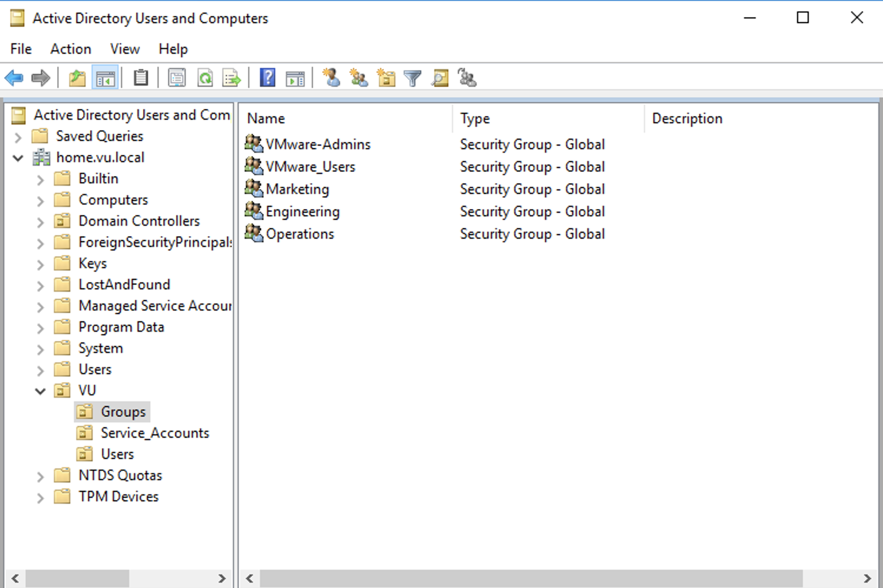Expand the Saved Queries node
The height and width of the screenshot is (588, 883).
18,137
